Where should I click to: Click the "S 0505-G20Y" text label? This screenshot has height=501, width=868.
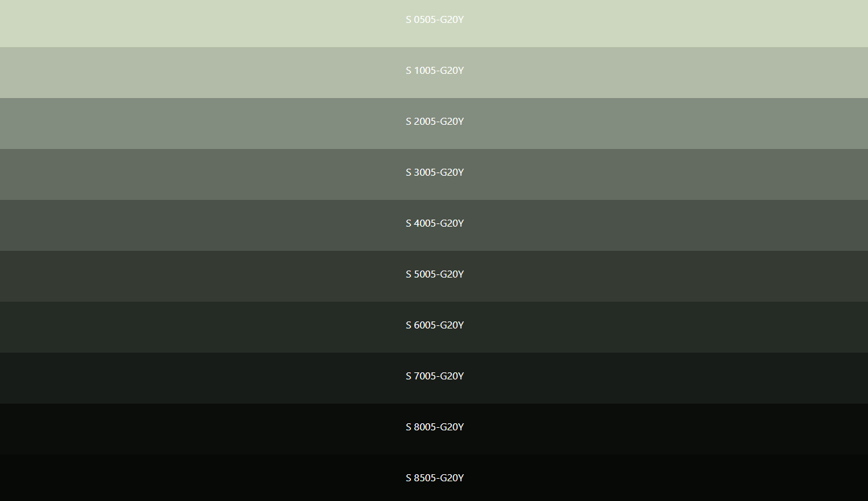[435, 20]
